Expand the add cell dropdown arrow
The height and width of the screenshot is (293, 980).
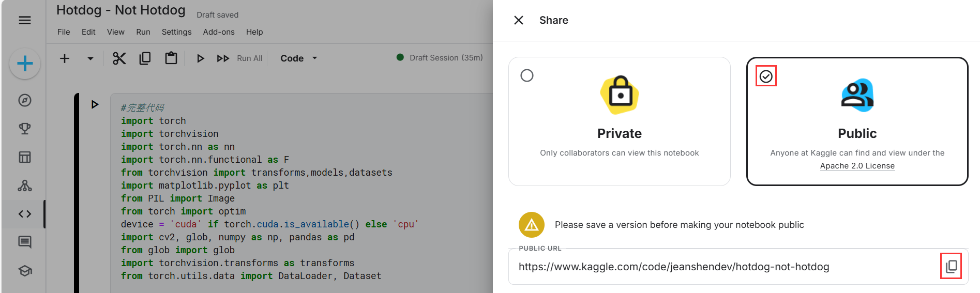tap(91, 58)
